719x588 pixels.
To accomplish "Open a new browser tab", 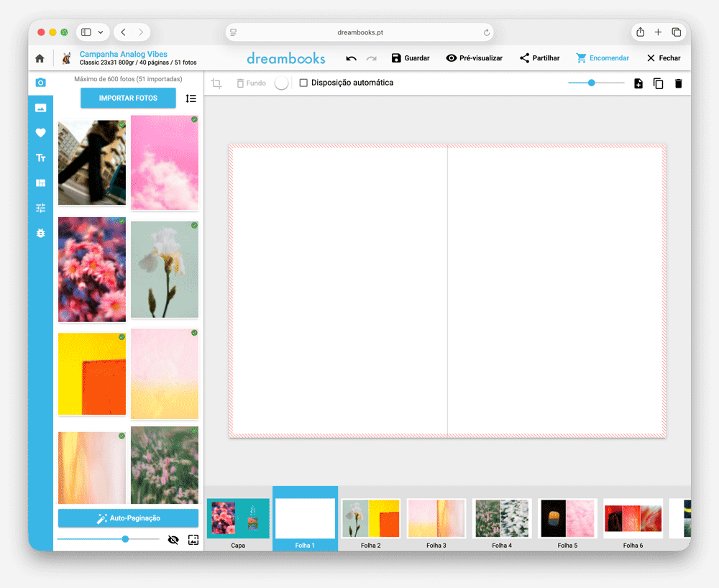I will (x=658, y=32).
